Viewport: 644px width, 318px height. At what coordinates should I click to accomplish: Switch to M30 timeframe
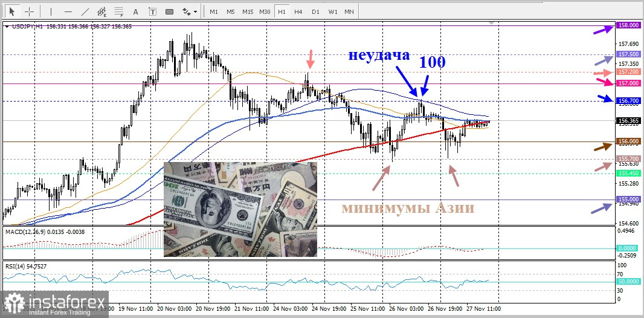tap(265, 11)
